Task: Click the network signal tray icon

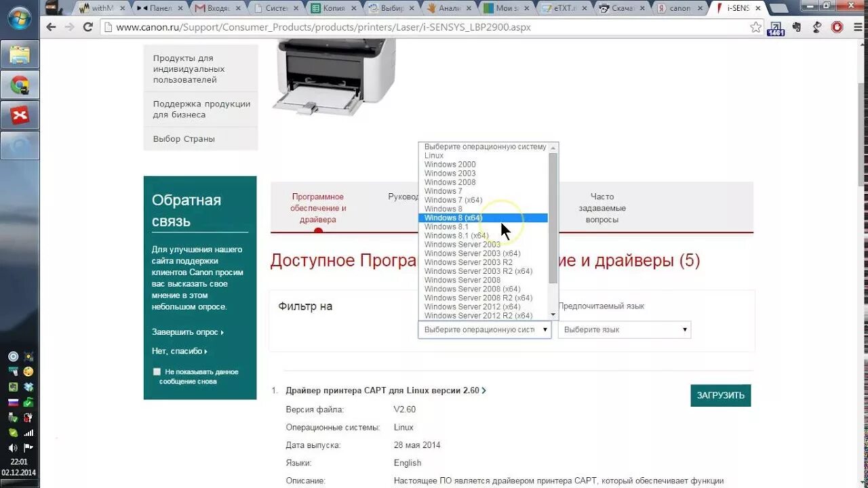Action: (x=28, y=432)
